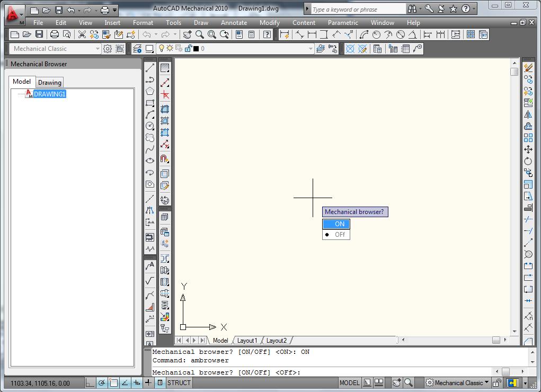This screenshot has width=541, height=392.
Task: Select the DRAWING1 tree node
Action: [x=50, y=94]
